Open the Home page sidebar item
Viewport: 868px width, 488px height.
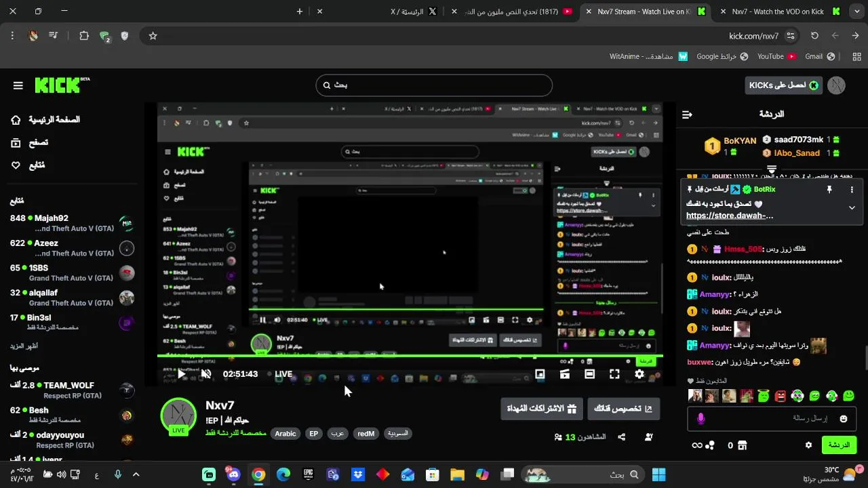coord(46,120)
